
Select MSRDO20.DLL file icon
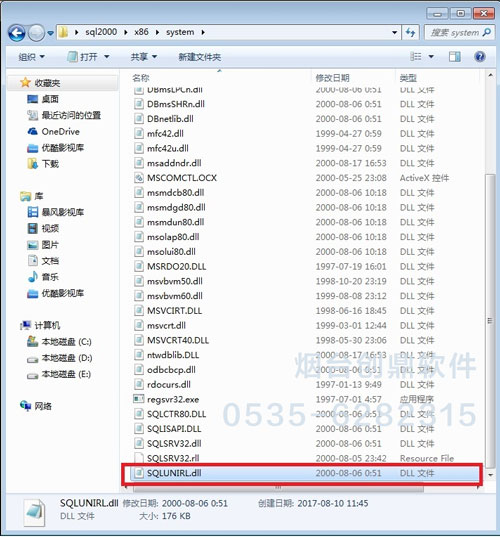[x=138, y=266]
